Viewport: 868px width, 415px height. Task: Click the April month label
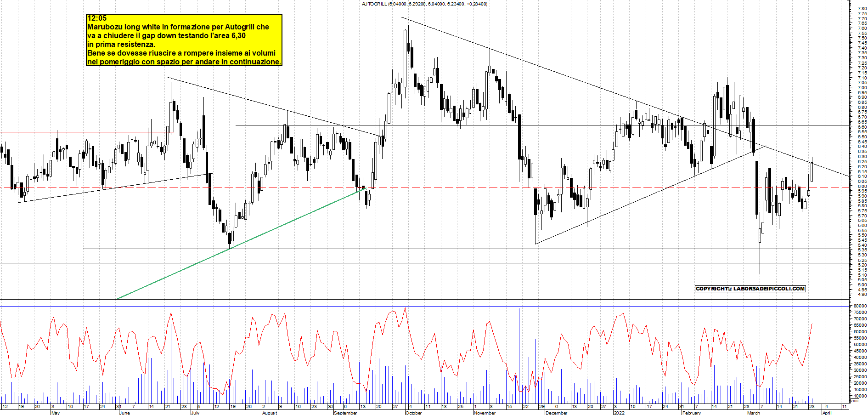click(827, 413)
